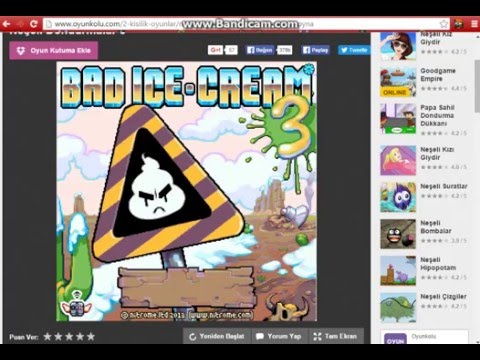
Task: Open the Chrome menu icon
Action: 474,24
